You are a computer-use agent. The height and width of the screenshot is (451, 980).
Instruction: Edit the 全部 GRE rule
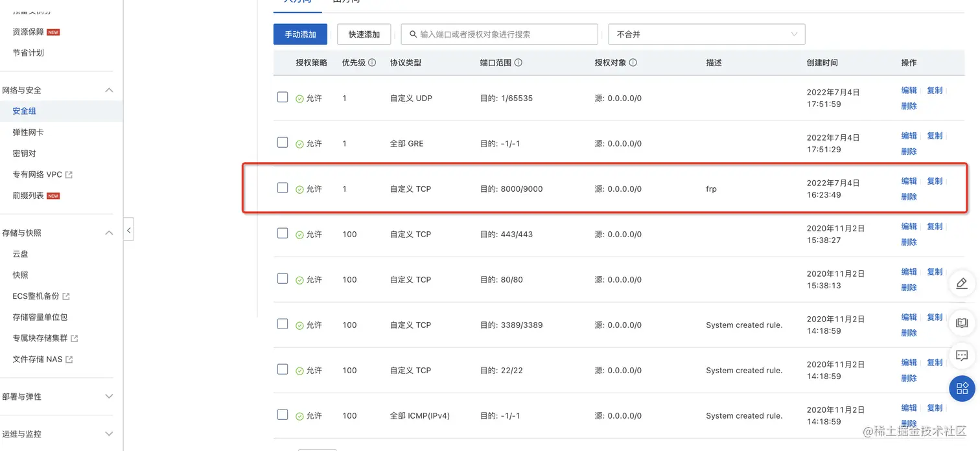tap(909, 136)
